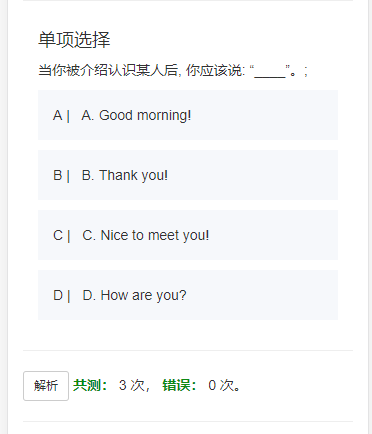This screenshot has height=434, width=372.
Task: Click the gray strip at the page's right edge
Action: click(x=370, y=217)
